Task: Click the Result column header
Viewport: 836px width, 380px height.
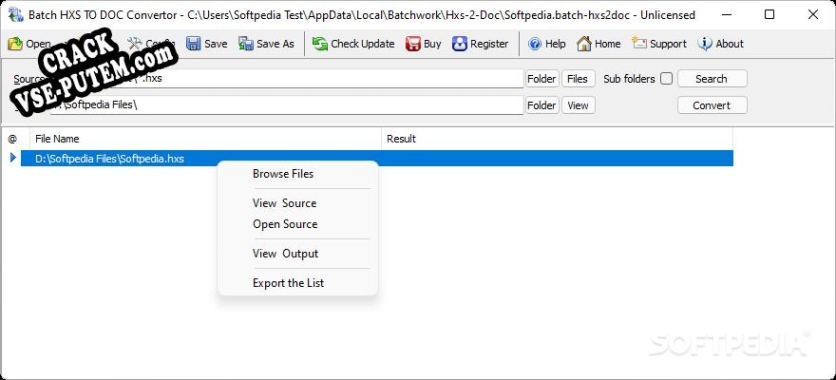Action: 557,139
